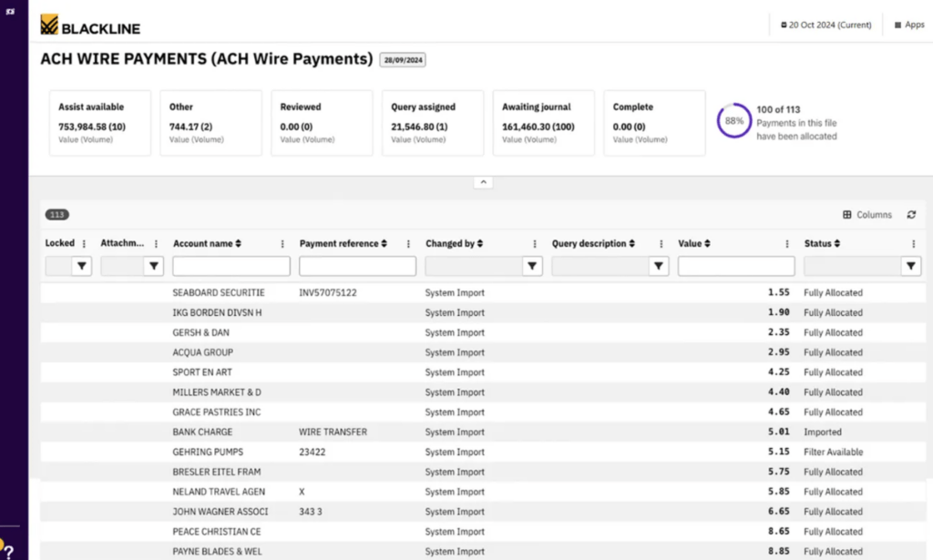933x560 pixels.
Task: Select the GERSH & DAN row
Action: pyautogui.click(x=483, y=332)
